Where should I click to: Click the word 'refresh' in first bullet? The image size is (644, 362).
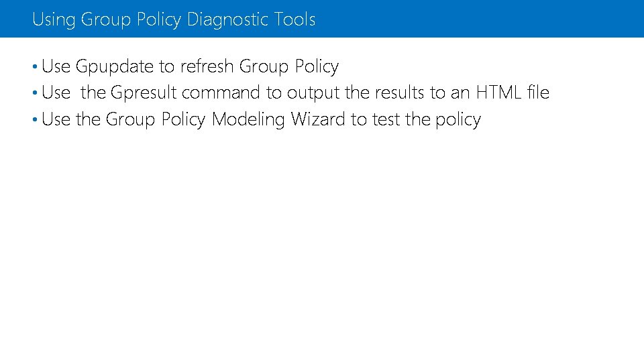tap(207, 67)
